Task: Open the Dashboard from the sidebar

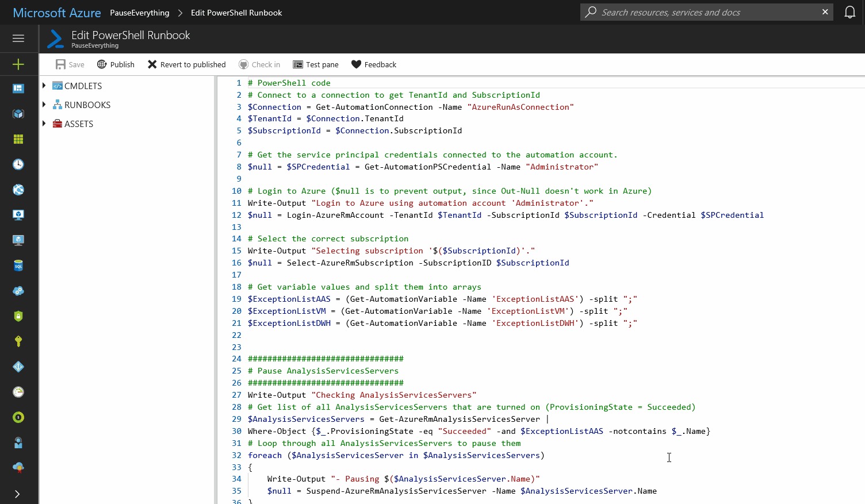Action: pyautogui.click(x=18, y=87)
